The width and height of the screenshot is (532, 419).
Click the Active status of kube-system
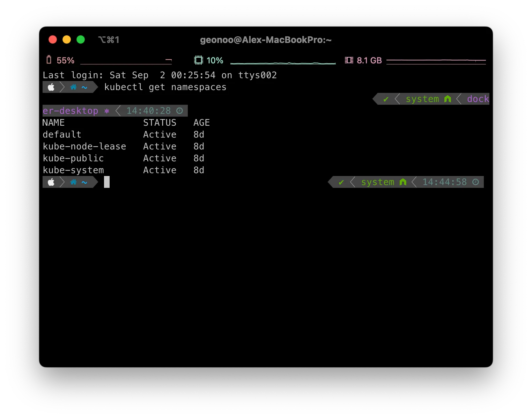click(x=160, y=170)
